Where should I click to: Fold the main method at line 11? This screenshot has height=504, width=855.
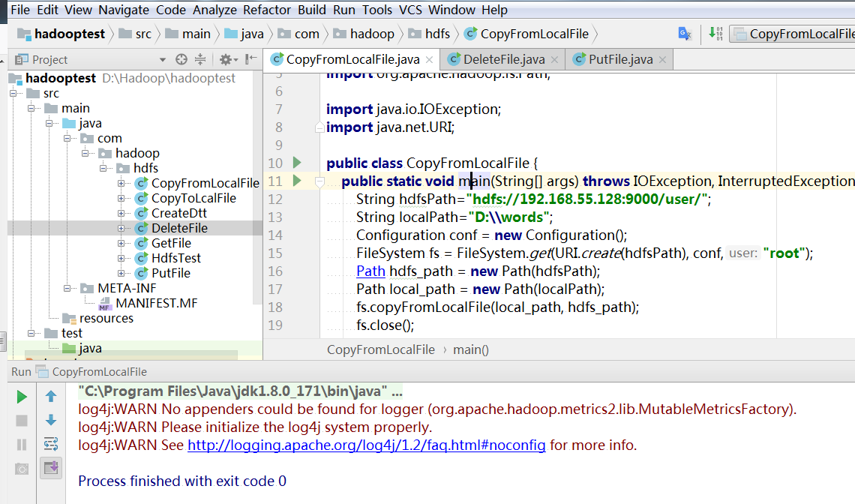(319, 181)
